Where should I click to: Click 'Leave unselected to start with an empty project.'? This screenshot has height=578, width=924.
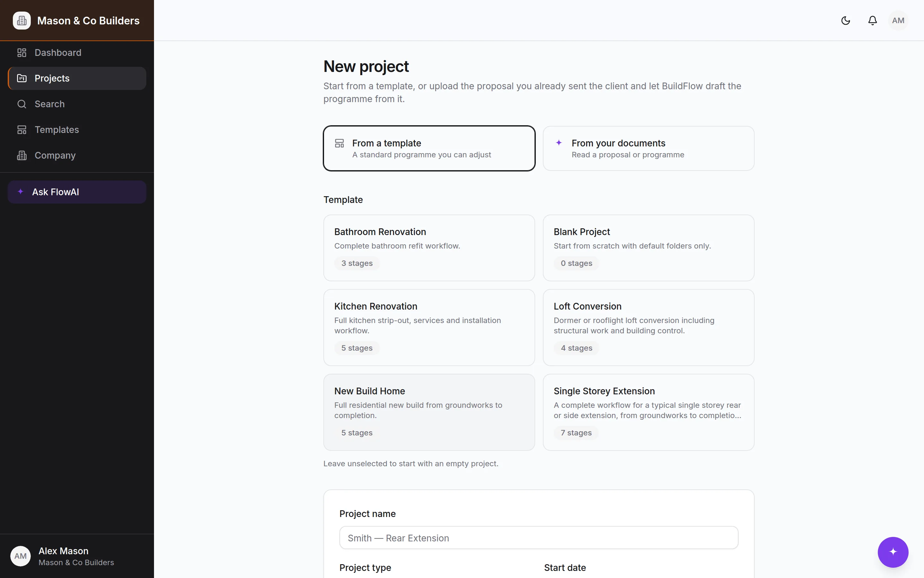click(411, 463)
